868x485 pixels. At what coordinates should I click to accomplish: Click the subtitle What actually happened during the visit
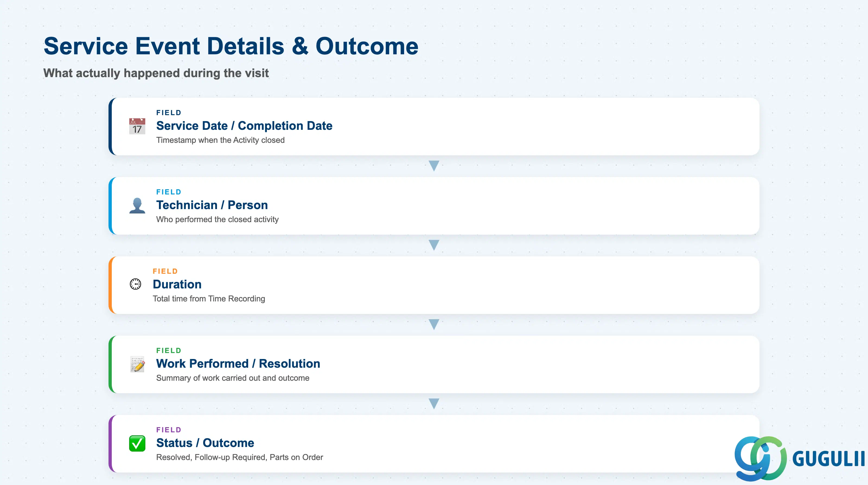coord(156,73)
